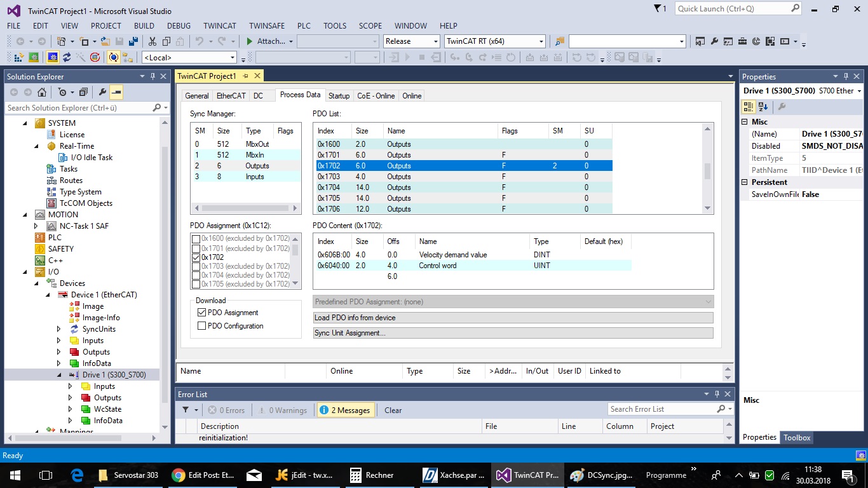Open the PLC menu
The height and width of the screenshot is (488, 868).
304,26
